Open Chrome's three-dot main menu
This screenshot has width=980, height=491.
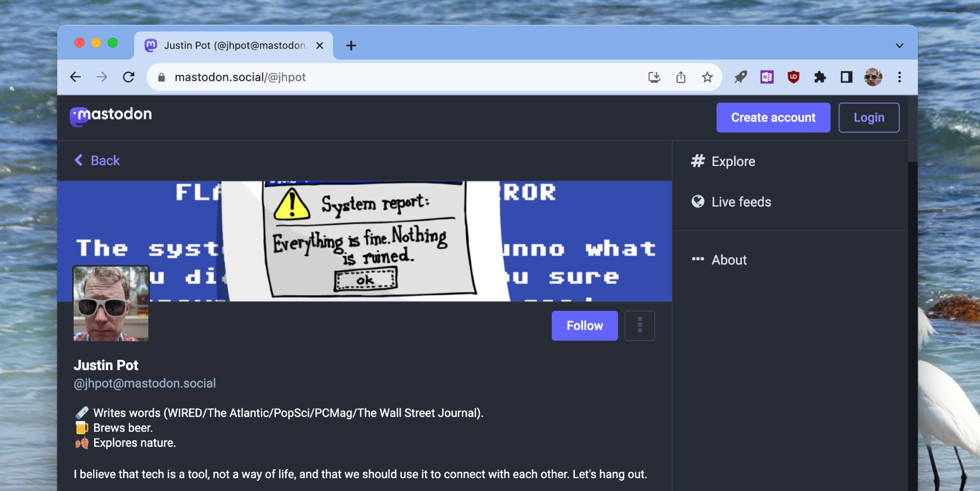pos(899,77)
